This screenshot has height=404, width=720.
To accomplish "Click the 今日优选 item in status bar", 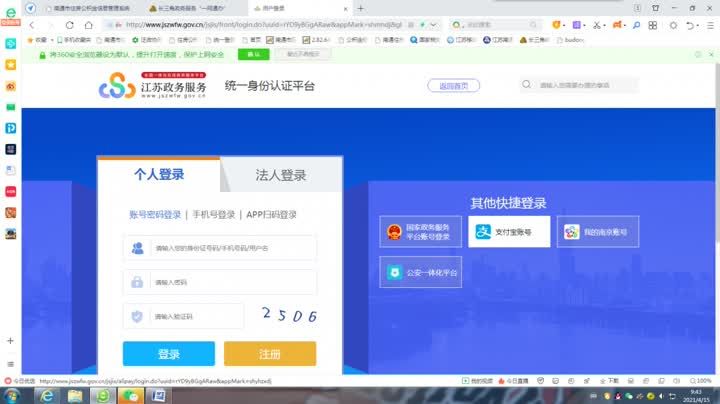I will [x=20, y=381].
